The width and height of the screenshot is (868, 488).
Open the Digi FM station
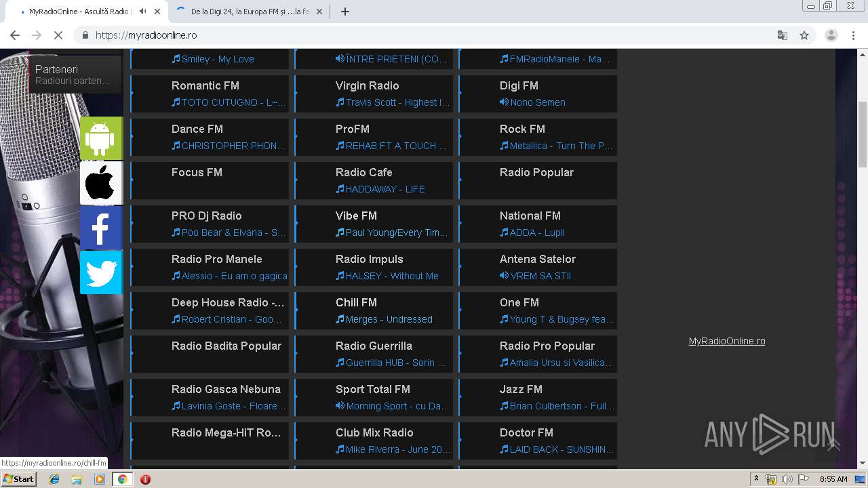pyautogui.click(x=538, y=94)
